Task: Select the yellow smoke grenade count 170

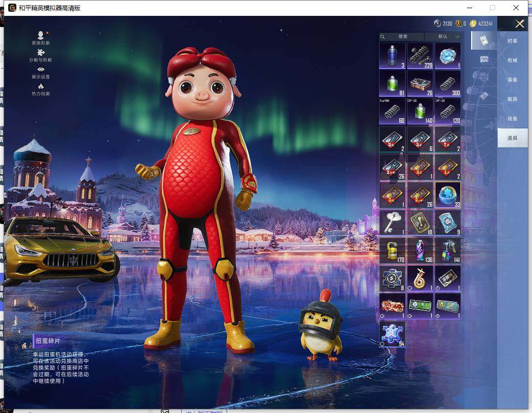Action: point(392,250)
